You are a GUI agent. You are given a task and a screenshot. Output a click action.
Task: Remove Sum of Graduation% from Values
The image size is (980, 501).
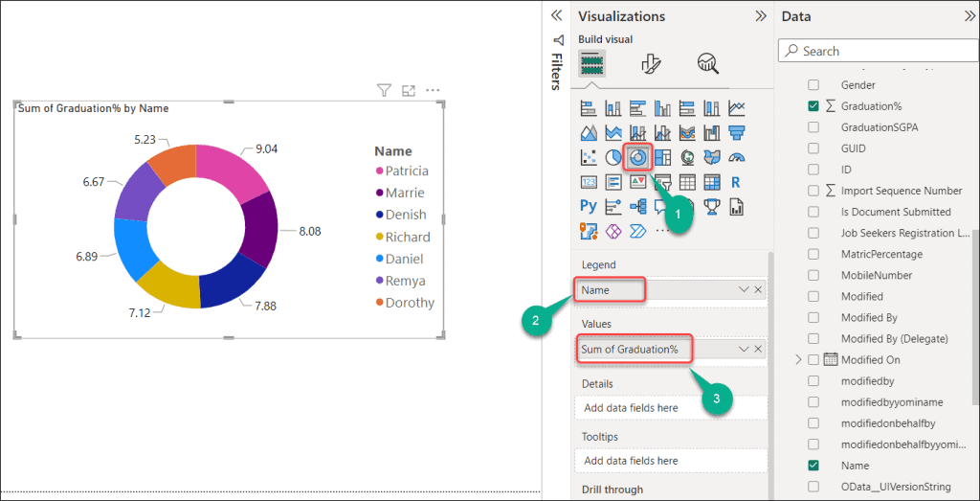coord(758,349)
